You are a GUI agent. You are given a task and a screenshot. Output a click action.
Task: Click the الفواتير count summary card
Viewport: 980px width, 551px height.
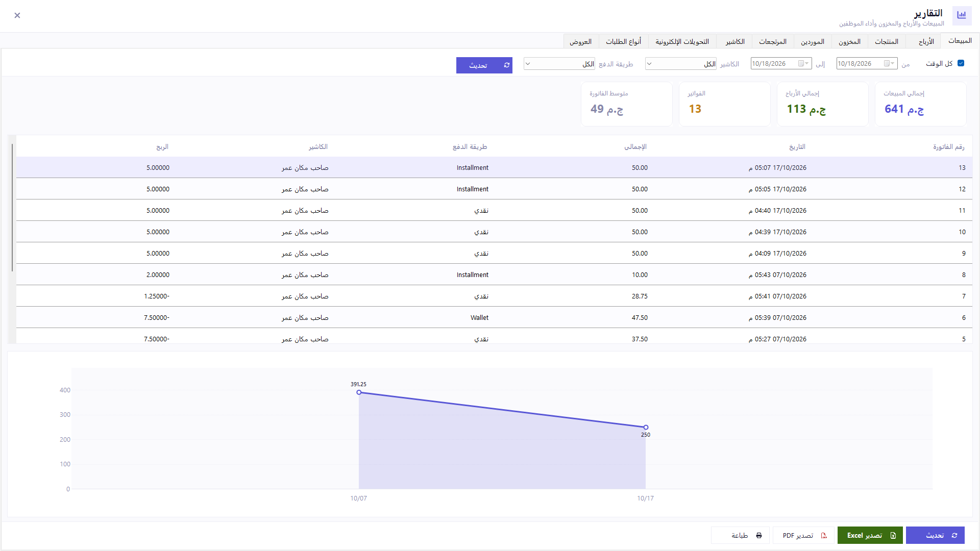pyautogui.click(x=725, y=104)
